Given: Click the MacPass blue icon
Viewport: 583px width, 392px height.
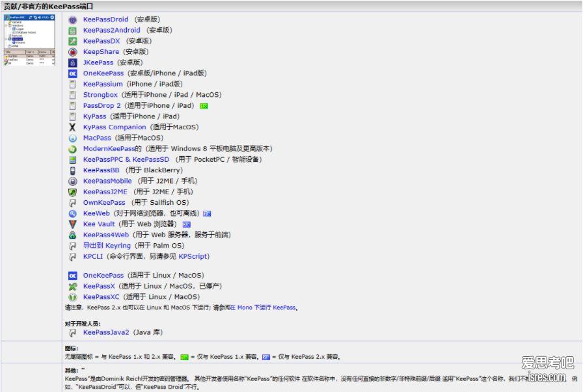Looking at the screenshot, I should [72, 138].
